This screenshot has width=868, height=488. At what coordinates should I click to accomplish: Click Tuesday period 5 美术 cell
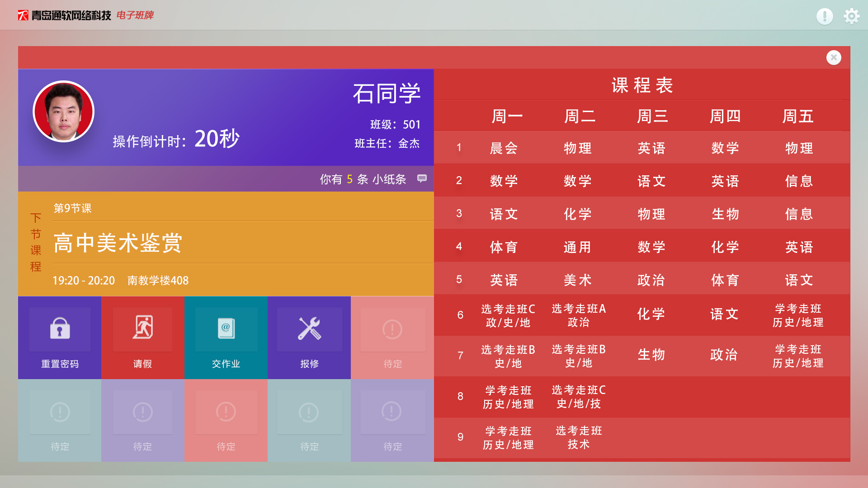578,280
